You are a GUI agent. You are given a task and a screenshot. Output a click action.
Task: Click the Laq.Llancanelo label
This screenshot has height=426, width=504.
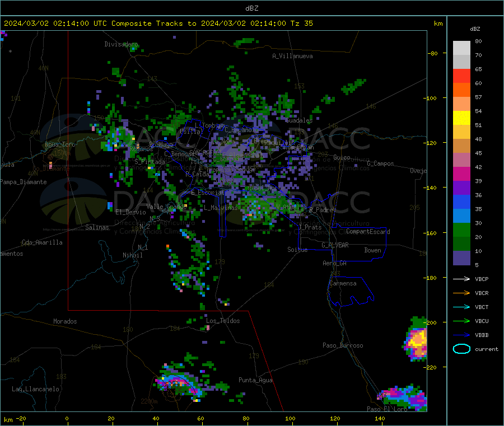click(x=35, y=389)
